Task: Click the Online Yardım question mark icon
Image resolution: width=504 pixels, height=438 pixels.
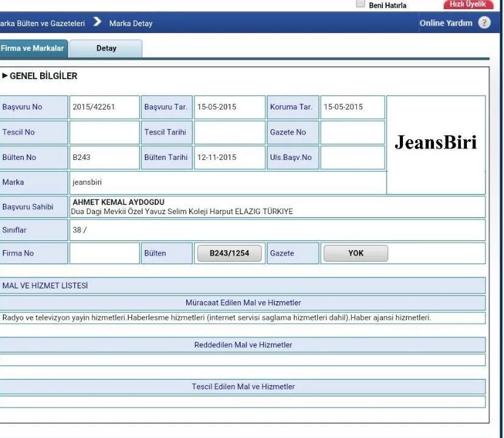Action: click(x=485, y=23)
